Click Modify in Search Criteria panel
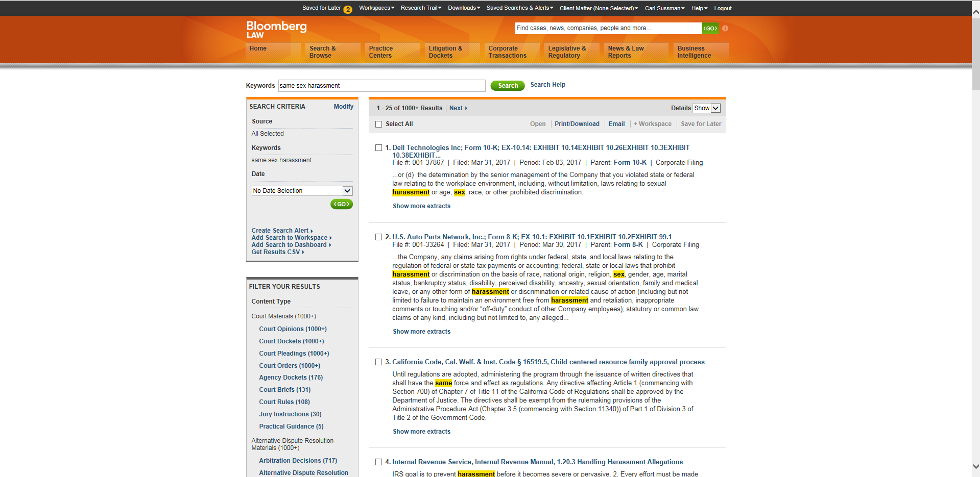The height and width of the screenshot is (477, 980). tap(343, 107)
